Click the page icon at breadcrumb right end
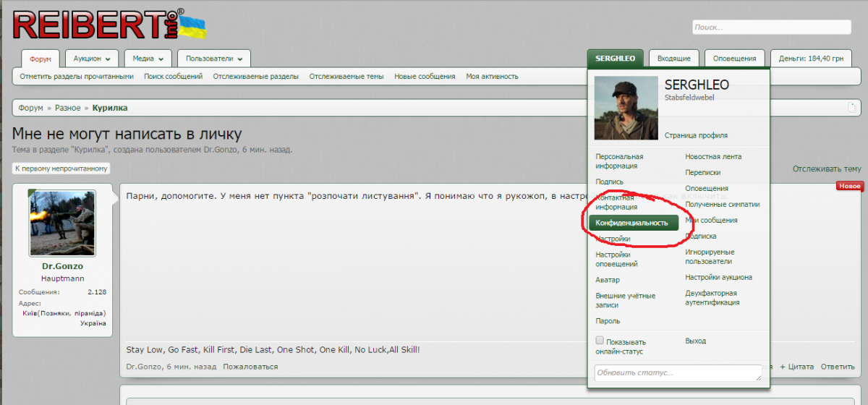 point(852,108)
